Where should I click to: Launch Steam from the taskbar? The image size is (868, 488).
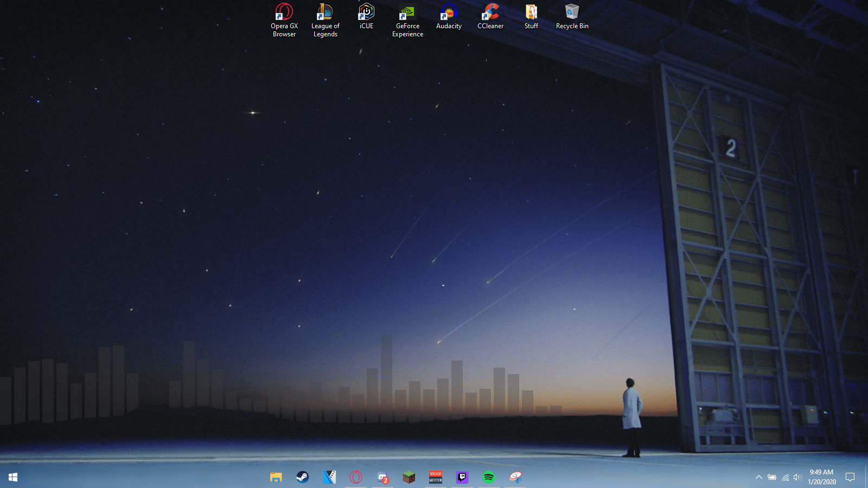tap(302, 477)
